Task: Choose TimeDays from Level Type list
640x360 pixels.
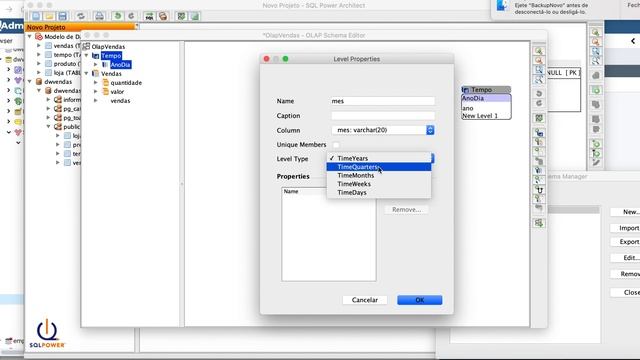Action: click(x=379, y=193)
